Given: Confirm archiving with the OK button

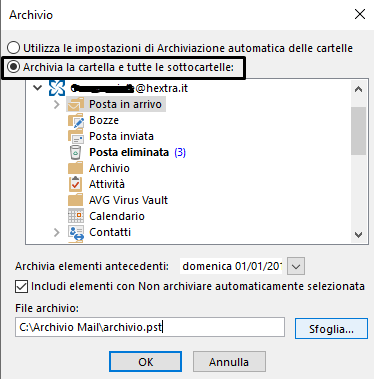Looking at the screenshot, I should click(x=145, y=362).
